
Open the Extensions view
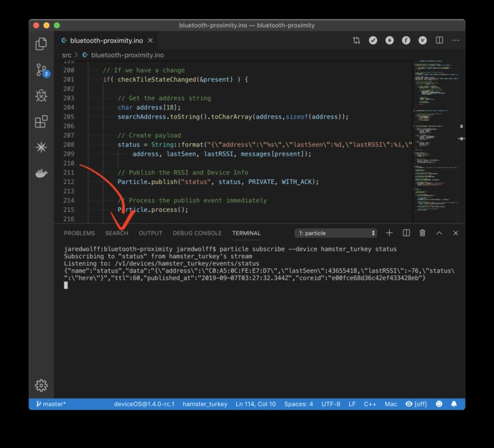(x=41, y=121)
